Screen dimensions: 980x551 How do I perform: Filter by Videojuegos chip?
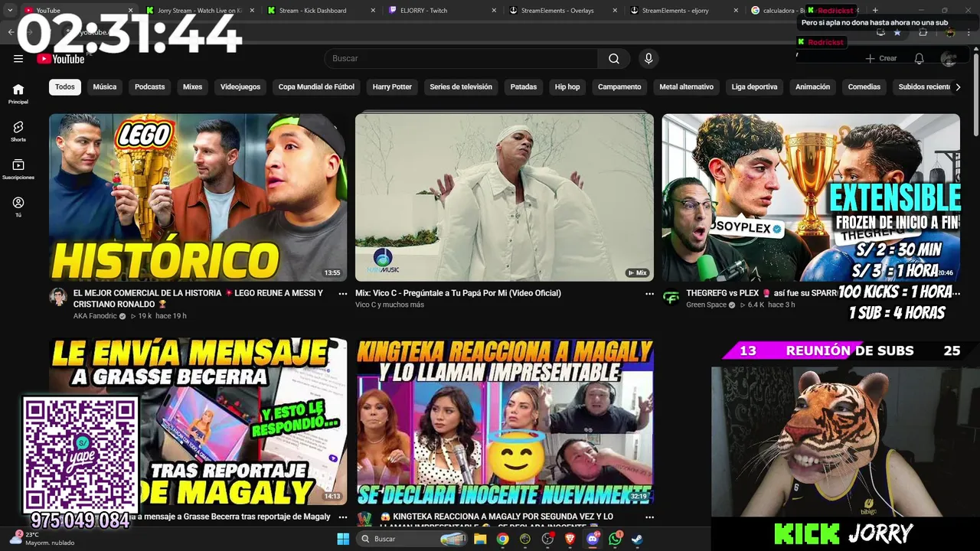[x=240, y=87]
